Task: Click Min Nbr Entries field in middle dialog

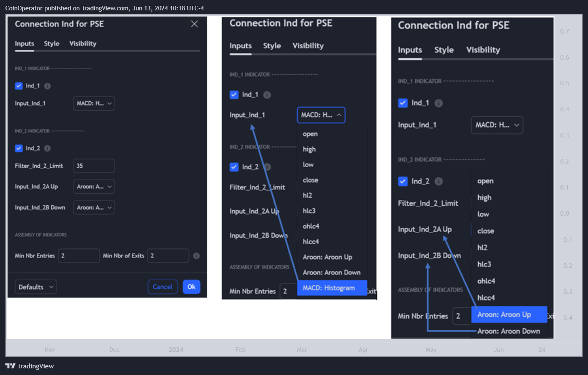Action: point(289,291)
